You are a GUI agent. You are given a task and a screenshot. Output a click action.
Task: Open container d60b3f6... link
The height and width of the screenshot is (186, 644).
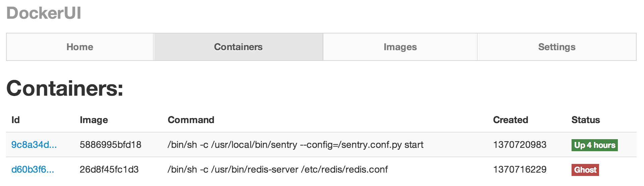33,170
